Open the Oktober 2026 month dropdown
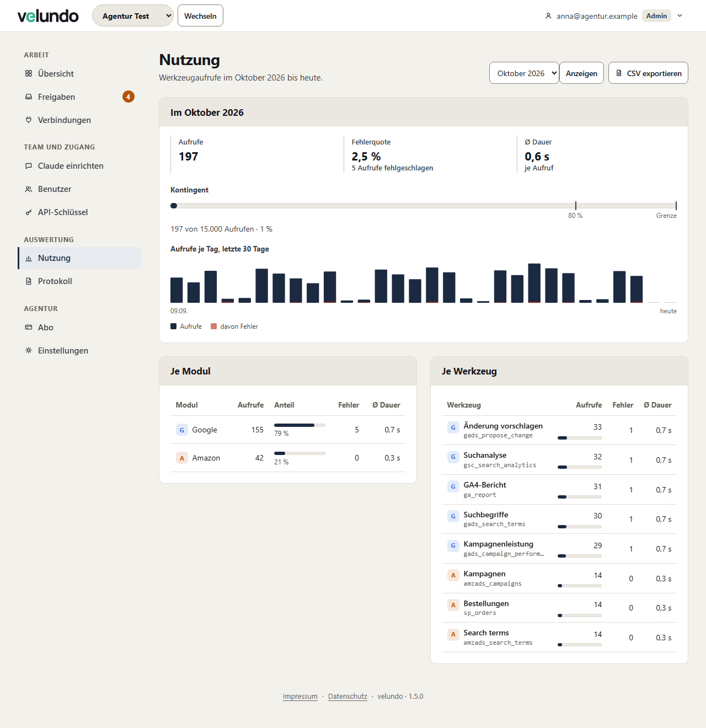Screen dimensions: 706x728 point(524,73)
